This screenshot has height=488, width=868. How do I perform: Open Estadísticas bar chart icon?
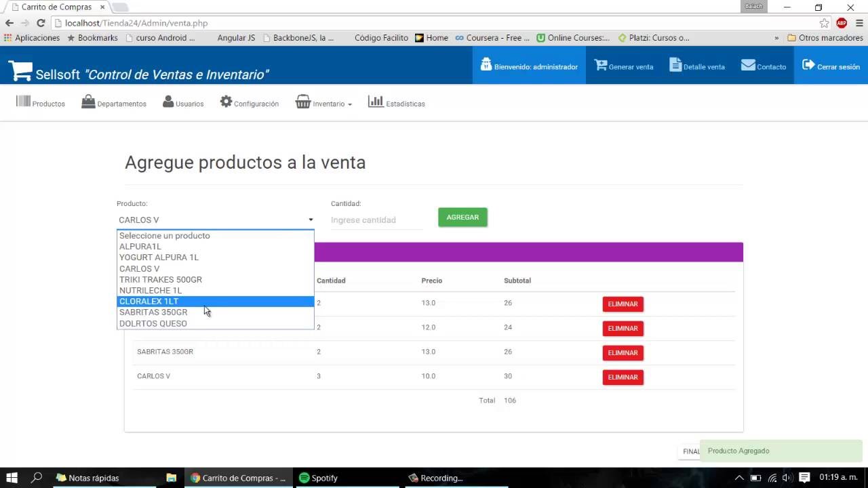(376, 102)
